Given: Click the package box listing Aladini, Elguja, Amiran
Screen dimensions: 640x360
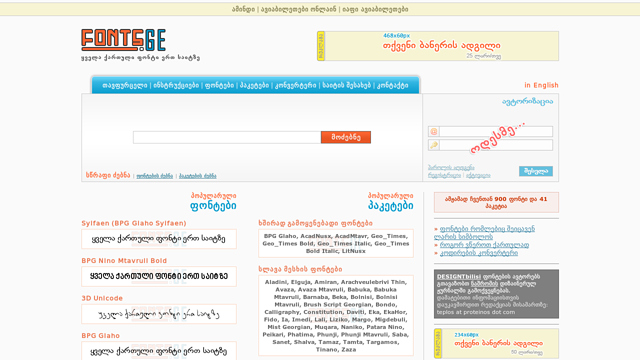Looking at the screenshot, I should click(336, 316).
